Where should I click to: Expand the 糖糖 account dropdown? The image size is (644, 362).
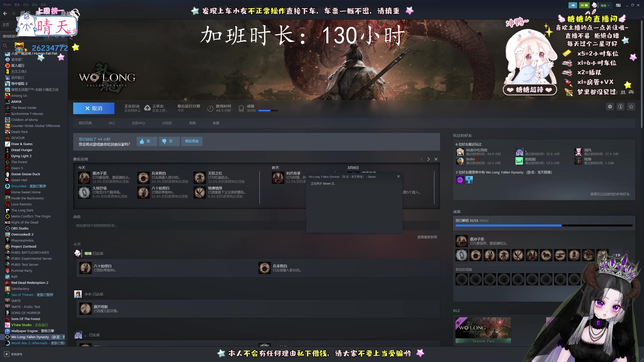[x=605, y=5]
